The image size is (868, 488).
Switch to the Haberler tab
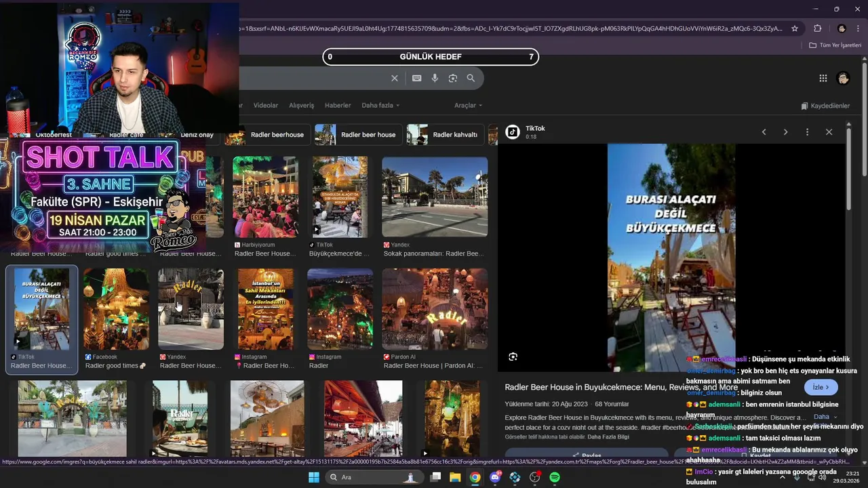point(338,105)
